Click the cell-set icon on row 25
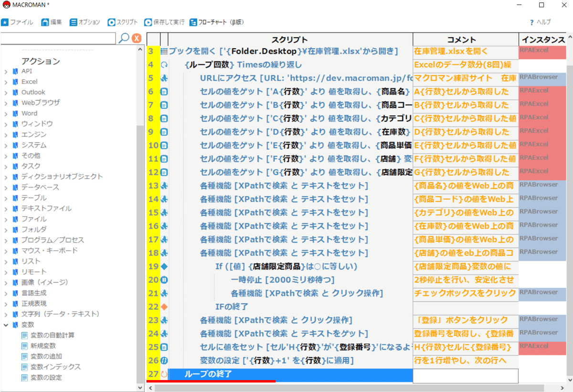Screen dimensions: 573x392 (164, 347)
